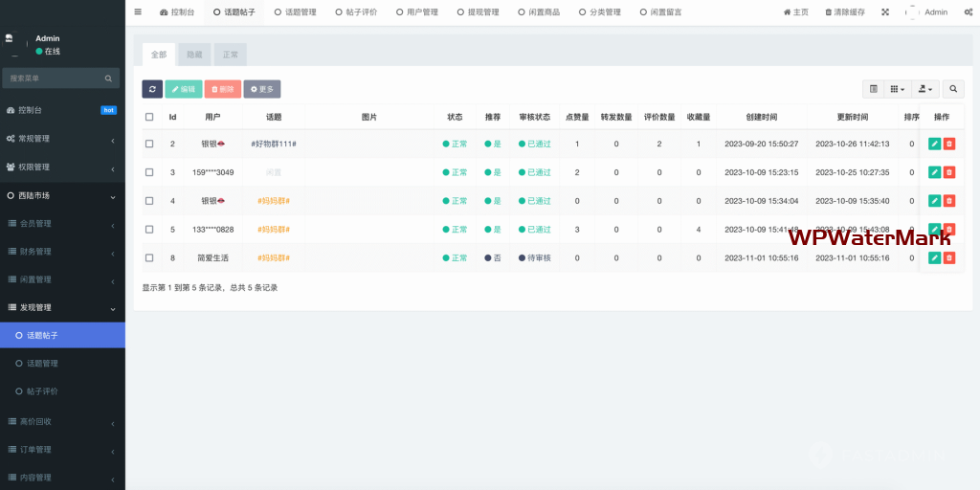Tick the checkbox for row Id 8

[x=149, y=258]
